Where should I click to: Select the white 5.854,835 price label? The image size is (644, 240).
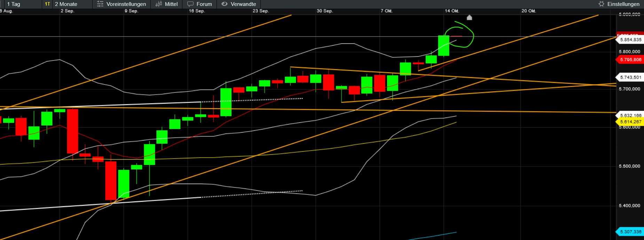(630, 40)
